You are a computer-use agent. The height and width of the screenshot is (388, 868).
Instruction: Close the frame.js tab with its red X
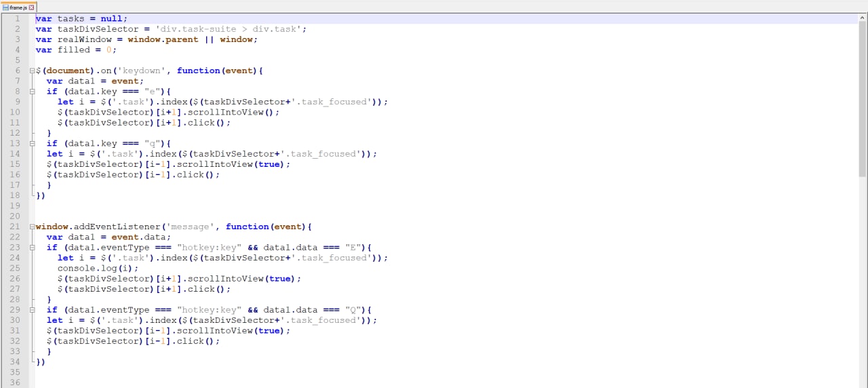point(32,7)
